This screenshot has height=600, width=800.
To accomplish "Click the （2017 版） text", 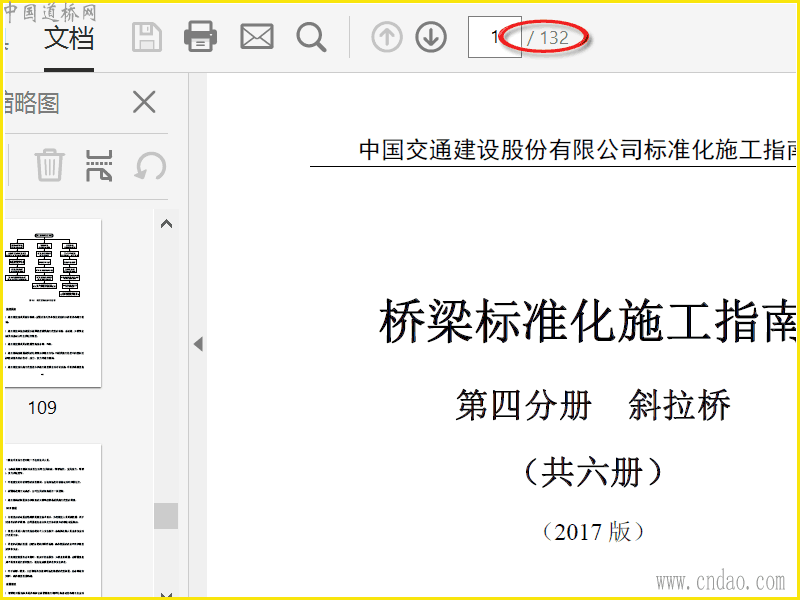I will [593, 532].
